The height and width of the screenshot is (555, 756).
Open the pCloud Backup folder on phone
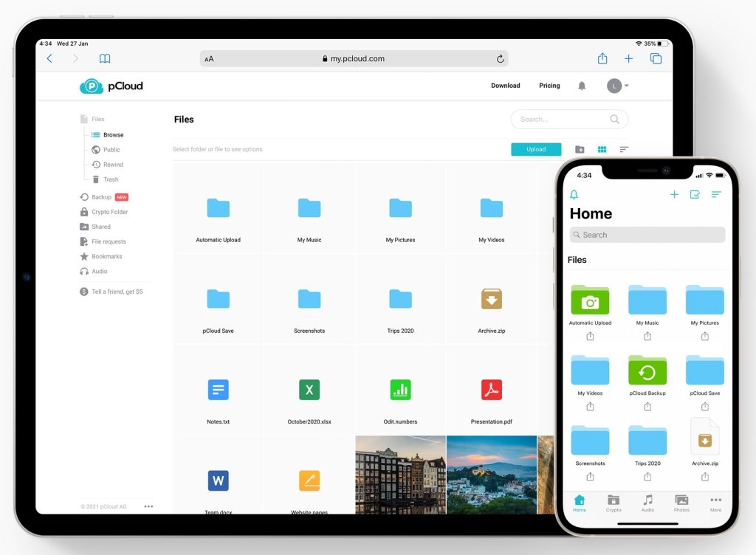click(x=647, y=371)
